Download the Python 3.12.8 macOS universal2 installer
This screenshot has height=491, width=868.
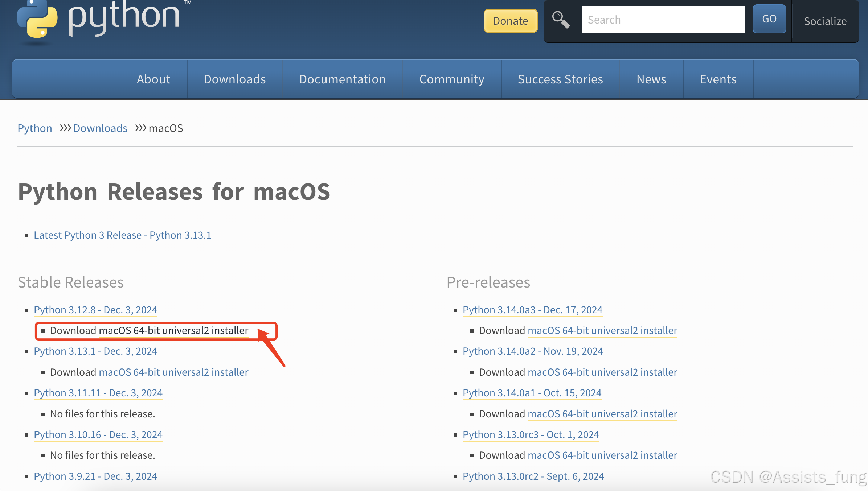[x=173, y=330]
